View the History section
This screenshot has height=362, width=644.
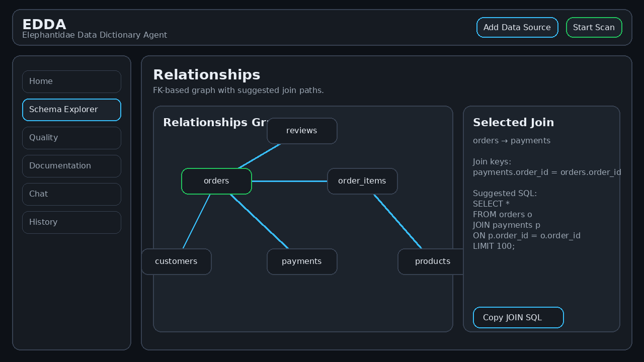71,222
